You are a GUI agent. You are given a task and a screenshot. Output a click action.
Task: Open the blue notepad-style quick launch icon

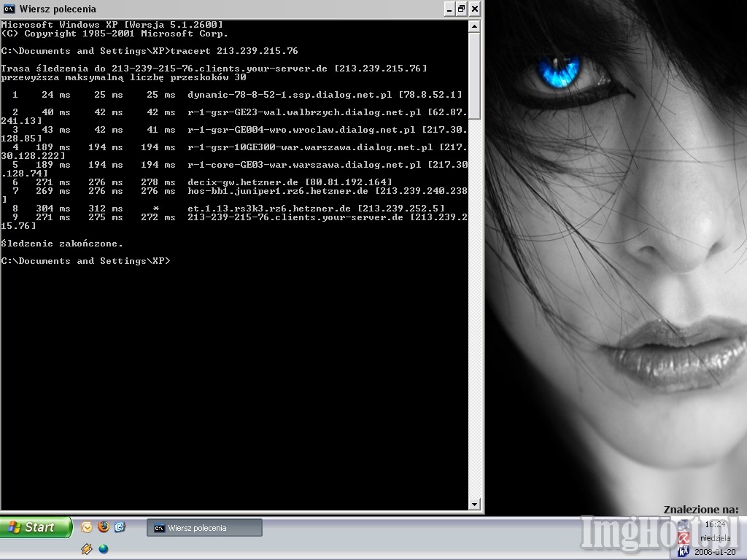tap(120, 526)
